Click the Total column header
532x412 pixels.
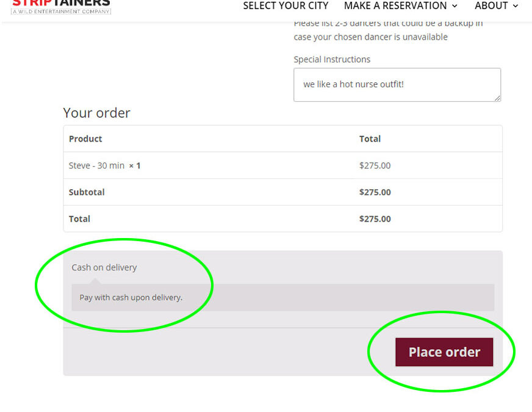coord(370,139)
